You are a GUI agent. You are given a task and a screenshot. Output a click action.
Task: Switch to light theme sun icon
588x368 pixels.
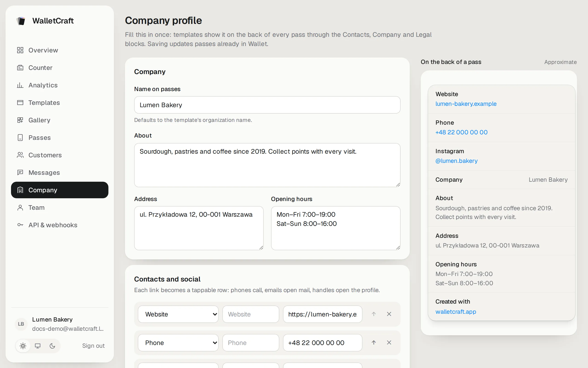pos(23,346)
